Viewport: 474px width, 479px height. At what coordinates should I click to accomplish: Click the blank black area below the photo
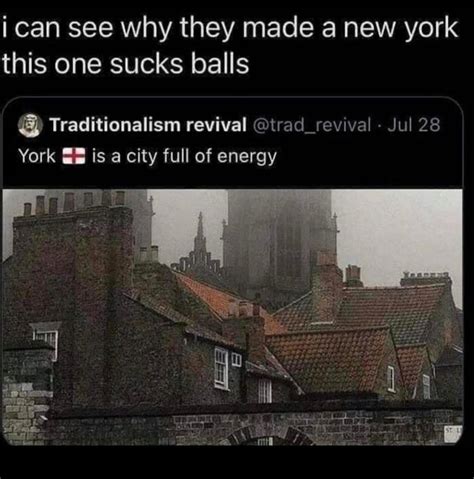[x=237, y=463]
